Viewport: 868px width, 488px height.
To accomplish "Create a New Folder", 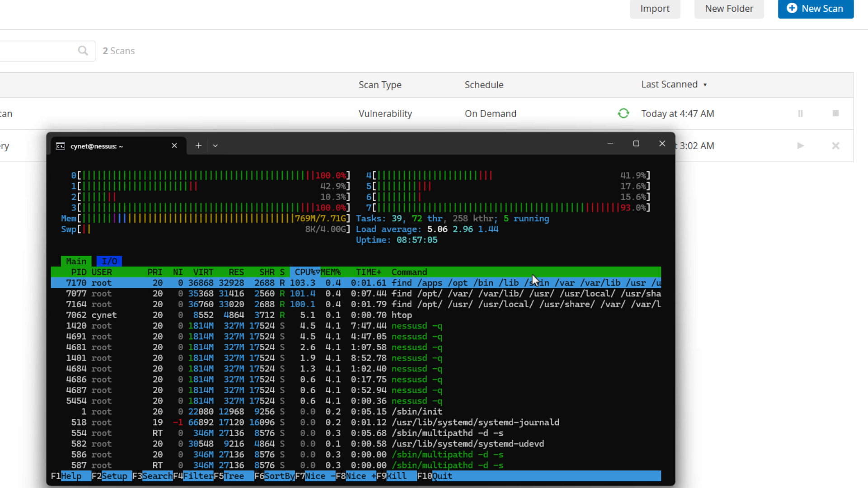I will click(x=729, y=9).
